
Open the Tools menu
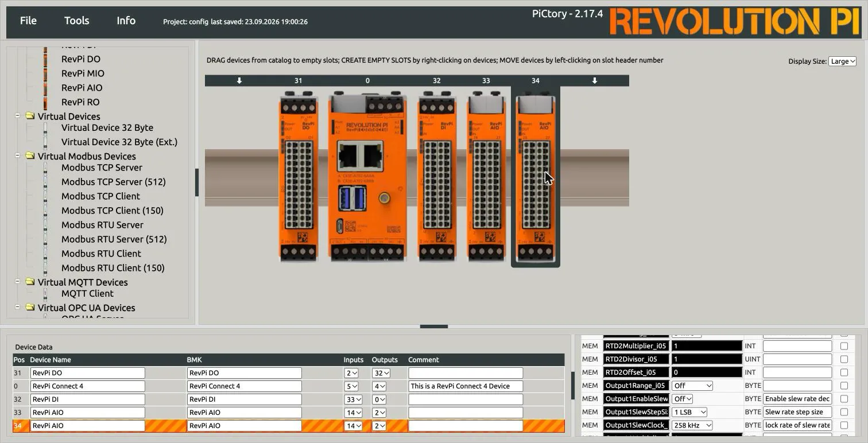(x=76, y=21)
